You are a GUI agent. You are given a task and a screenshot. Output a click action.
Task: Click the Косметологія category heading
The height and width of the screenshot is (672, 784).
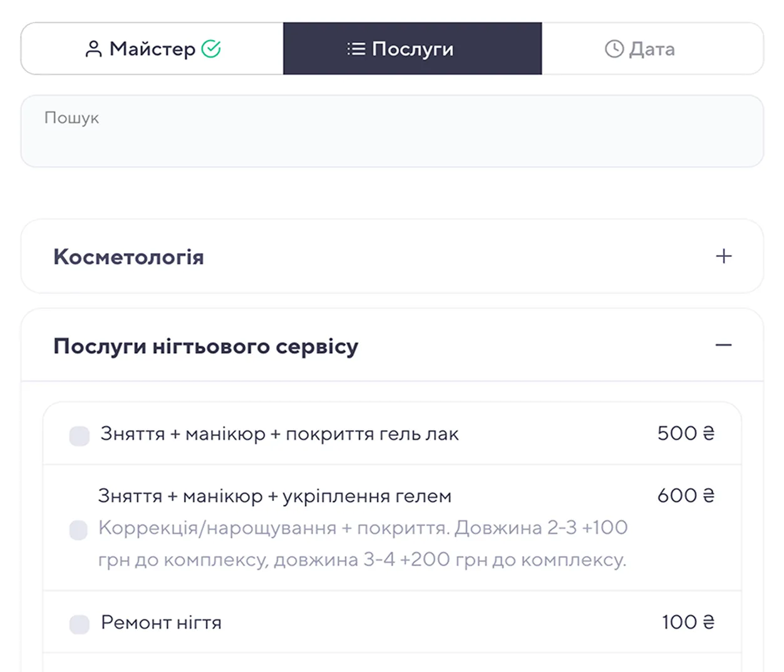(128, 257)
